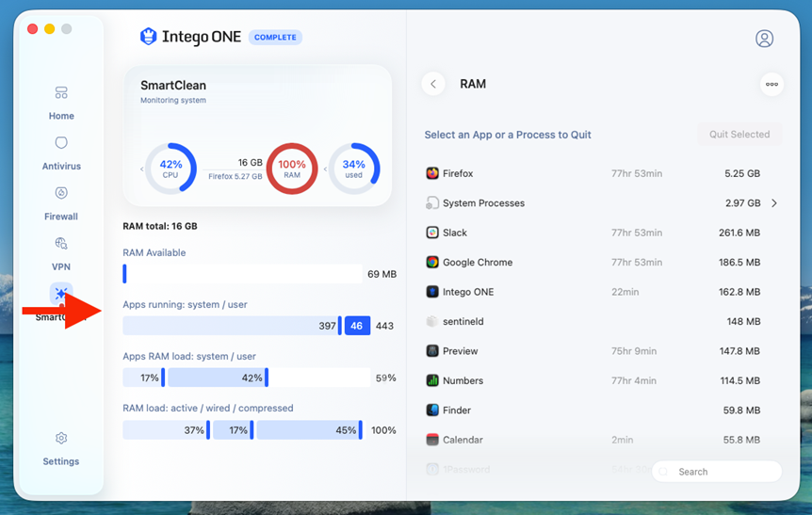The height and width of the screenshot is (515, 812).
Task: Click the Apps running system/user bar
Action: [x=247, y=326]
